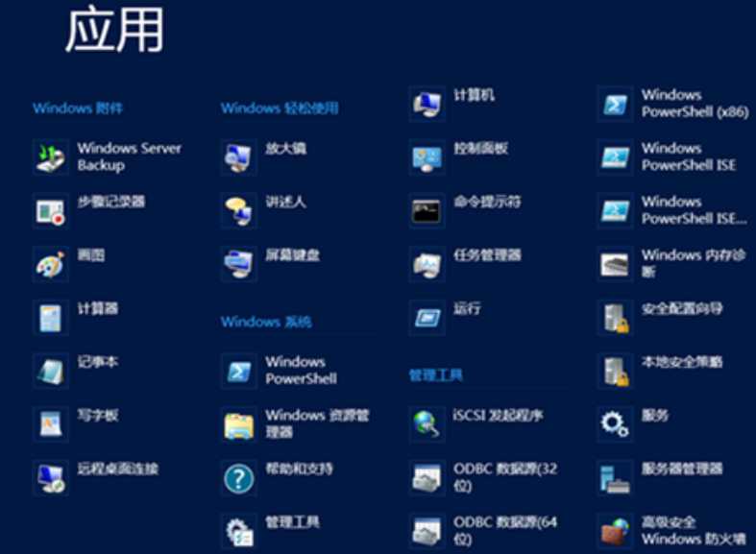756x554 pixels.
Task: Launch Windows 资源管理器 file explorer
Action: pos(296,424)
